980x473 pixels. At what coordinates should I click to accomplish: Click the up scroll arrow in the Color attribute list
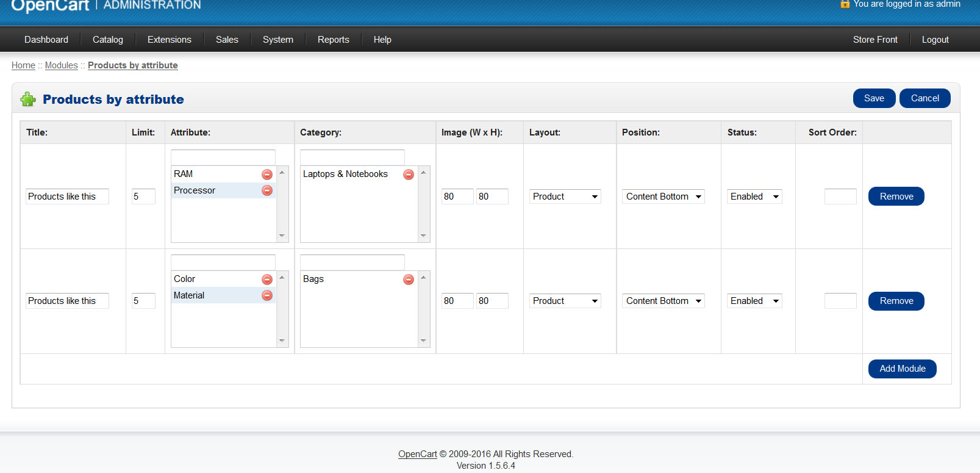point(282,278)
